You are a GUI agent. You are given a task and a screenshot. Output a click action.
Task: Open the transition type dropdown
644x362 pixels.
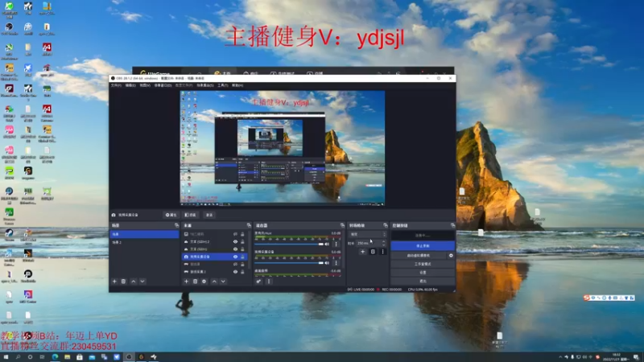368,234
